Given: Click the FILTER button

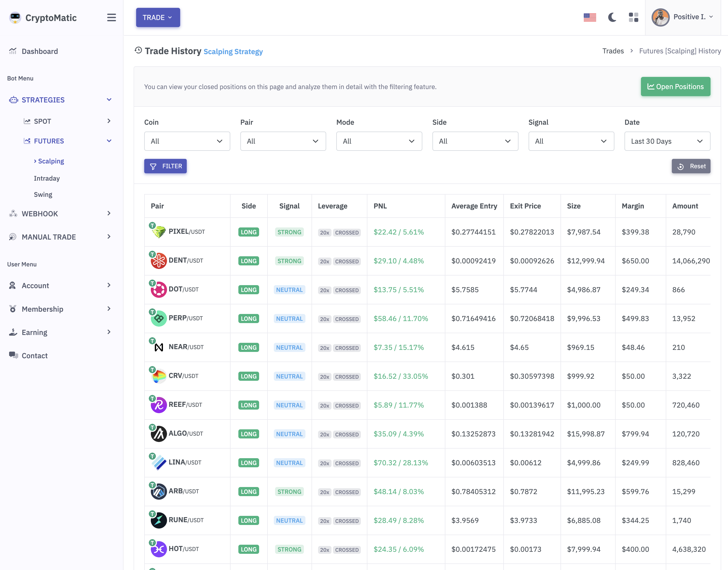Looking at the screenshot, I should tap(165, 166).
